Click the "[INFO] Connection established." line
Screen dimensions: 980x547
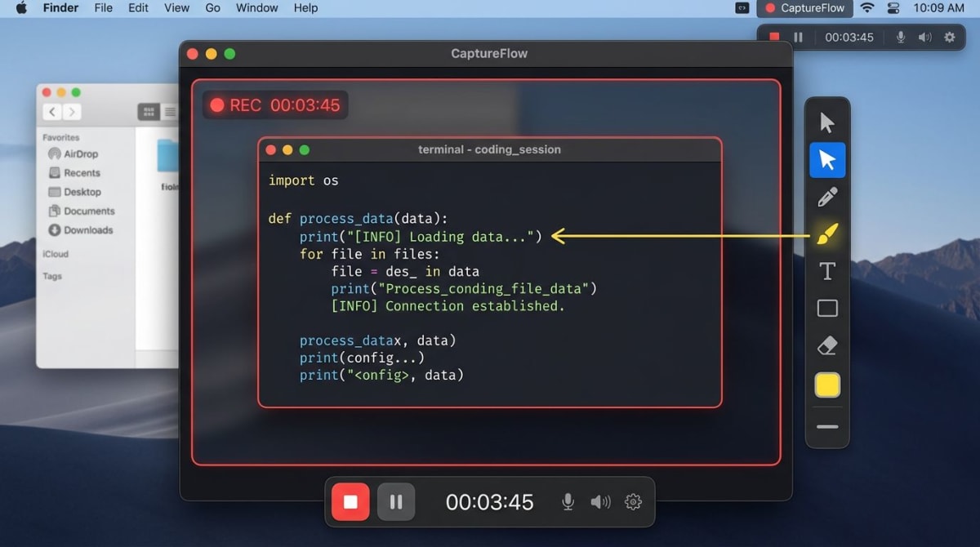pyautogui.click(x=448, y=306)
